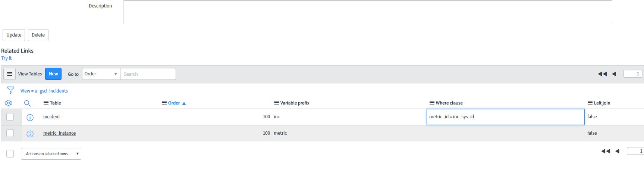Image resolution: width=644 pixels, height=178 pixels.
Task: Go to first page in top pagination
Action: 602,74
